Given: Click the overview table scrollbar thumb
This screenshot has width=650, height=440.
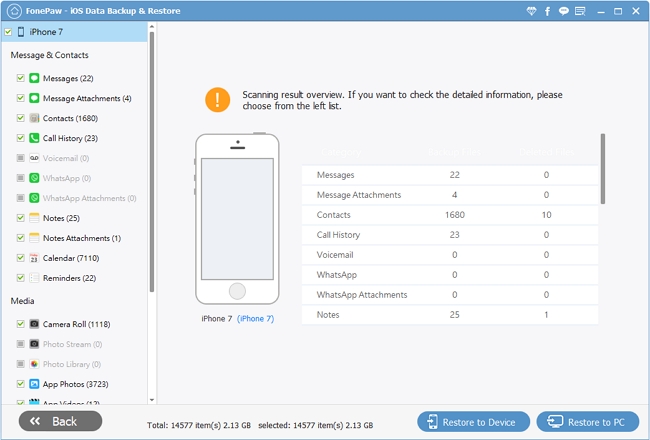Looking at the screenshot, I should point(603,168).
